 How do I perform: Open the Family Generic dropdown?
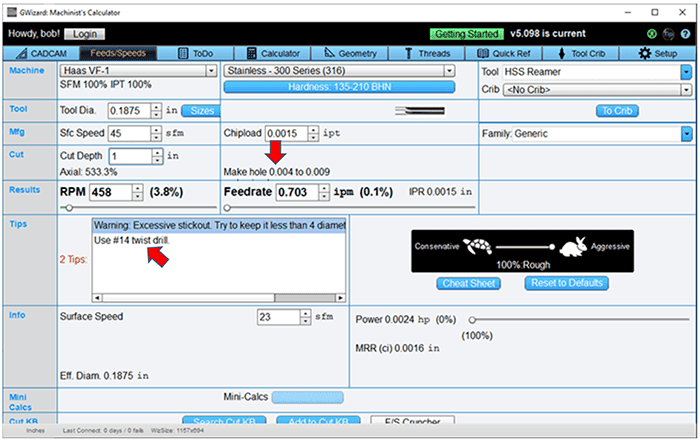(x=686, y=133)
